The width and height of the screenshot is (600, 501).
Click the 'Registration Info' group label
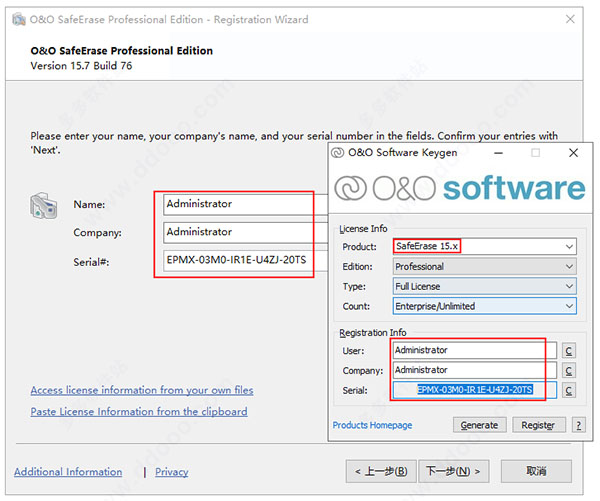(x=373, y=333)
